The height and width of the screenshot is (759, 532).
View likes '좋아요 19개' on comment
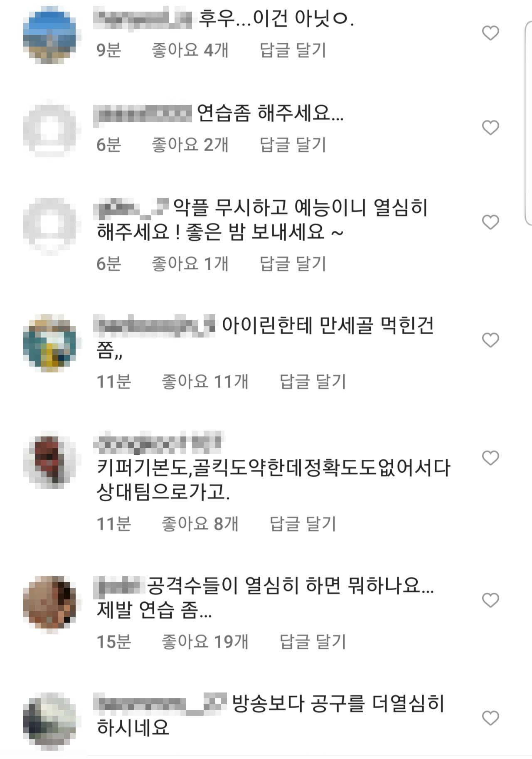(x=205, y=642)
